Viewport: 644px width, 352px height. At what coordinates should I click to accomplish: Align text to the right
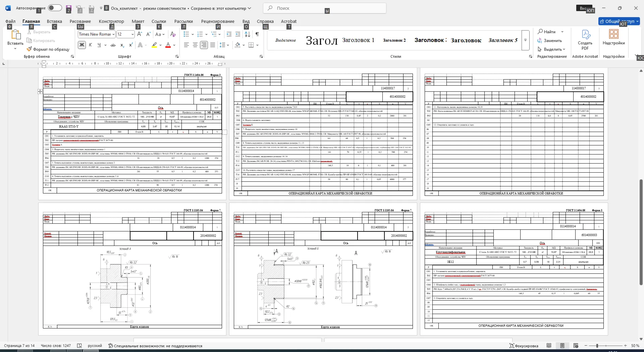(204, 45)
